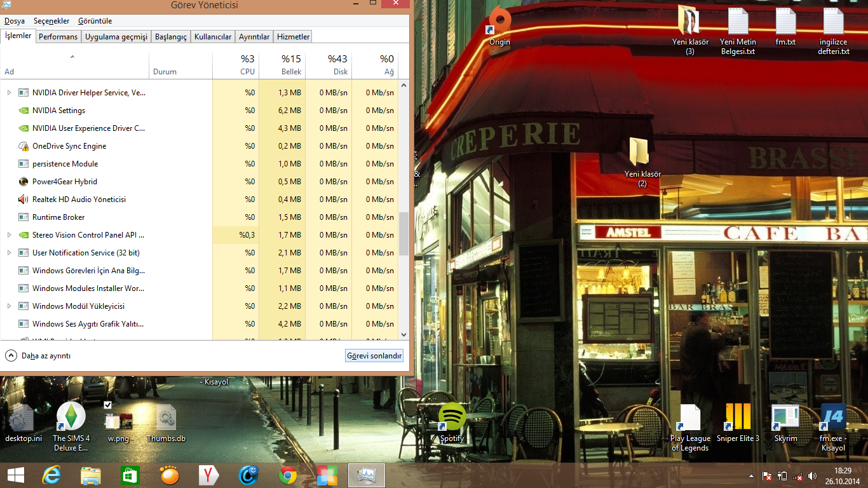Image resolution: width=868 pixels, height=488 pixels.
Task: Select the Sniper Elite 3 shortcut
Action: (x=738, y=423)
